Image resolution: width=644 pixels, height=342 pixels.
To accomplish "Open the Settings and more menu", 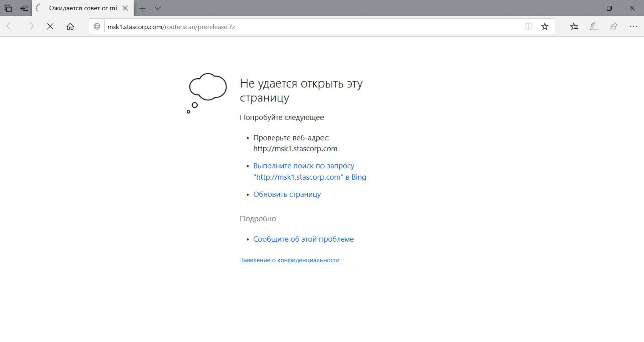I will coord(633,26).
